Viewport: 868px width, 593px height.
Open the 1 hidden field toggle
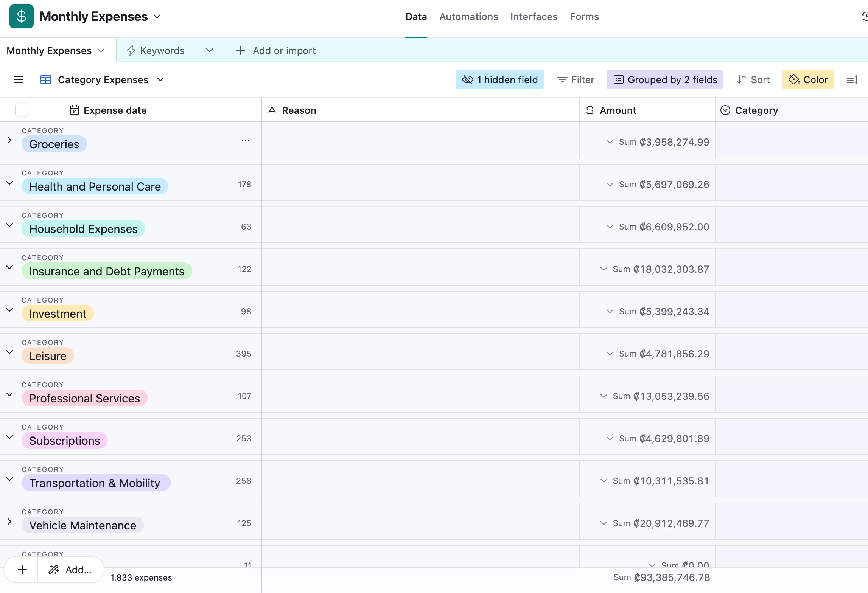tap(499, 79)
